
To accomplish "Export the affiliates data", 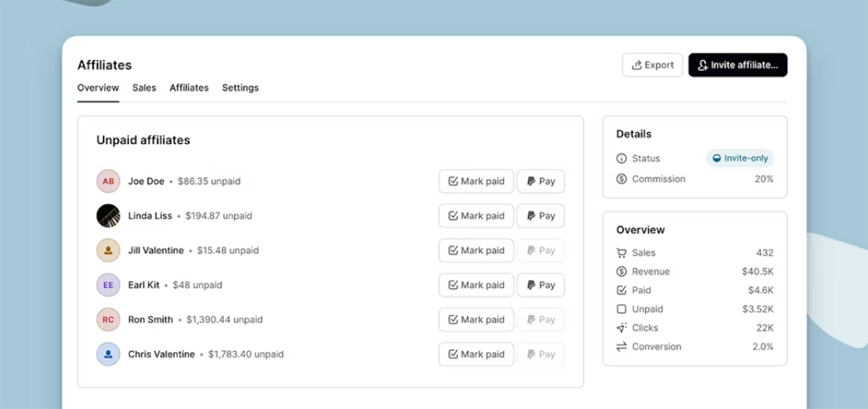I will [652, 65].
